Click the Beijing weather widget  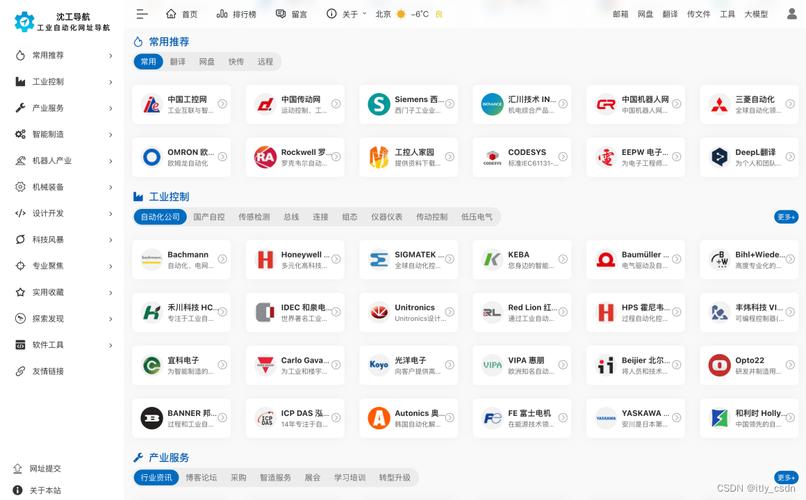pyautogui.click(x=409, y=14)
